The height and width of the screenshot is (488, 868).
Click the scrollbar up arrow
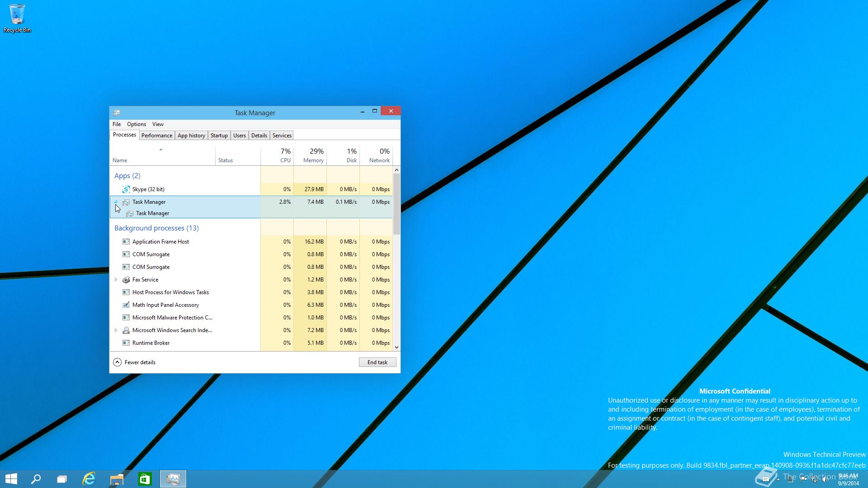(396, 170)
